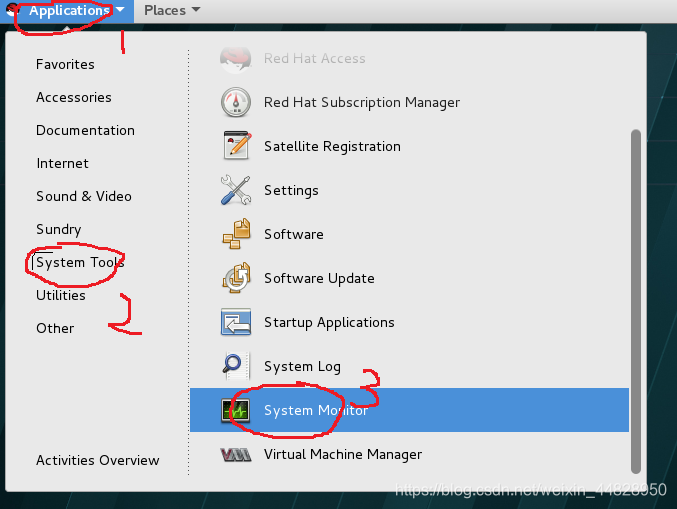This screenshot has height=509, width=677.
Task: Select the Internet category
Action: (63, 163)
